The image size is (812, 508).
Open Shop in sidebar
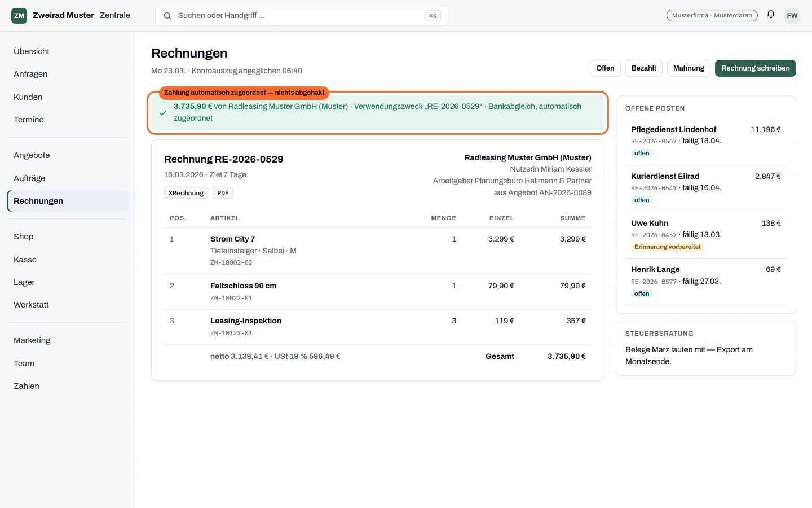click(68, 237)
